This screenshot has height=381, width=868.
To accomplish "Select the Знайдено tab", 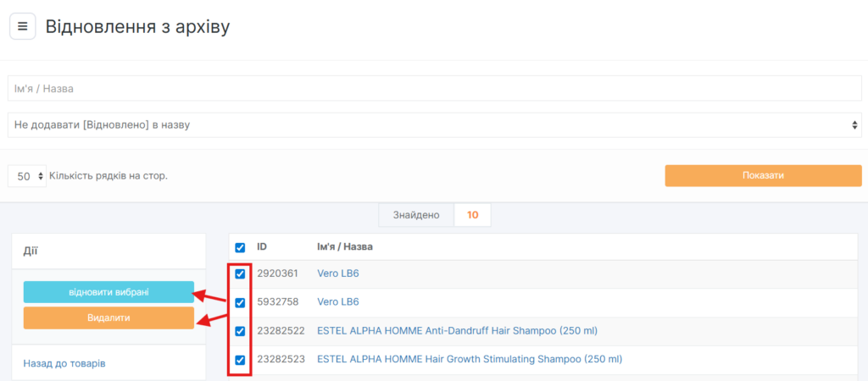I will (415, 215).
